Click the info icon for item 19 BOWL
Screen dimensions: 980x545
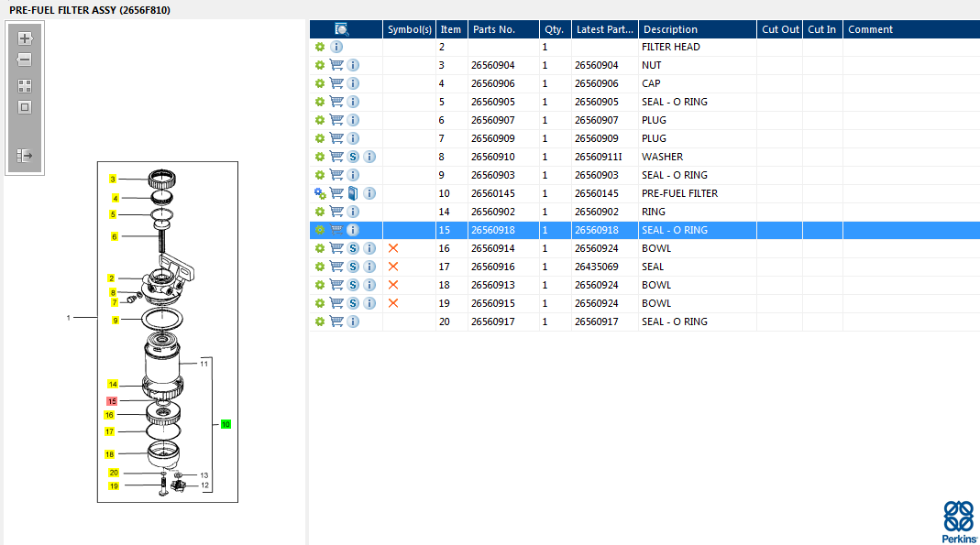pyautogui.click(x=369, y=303)
